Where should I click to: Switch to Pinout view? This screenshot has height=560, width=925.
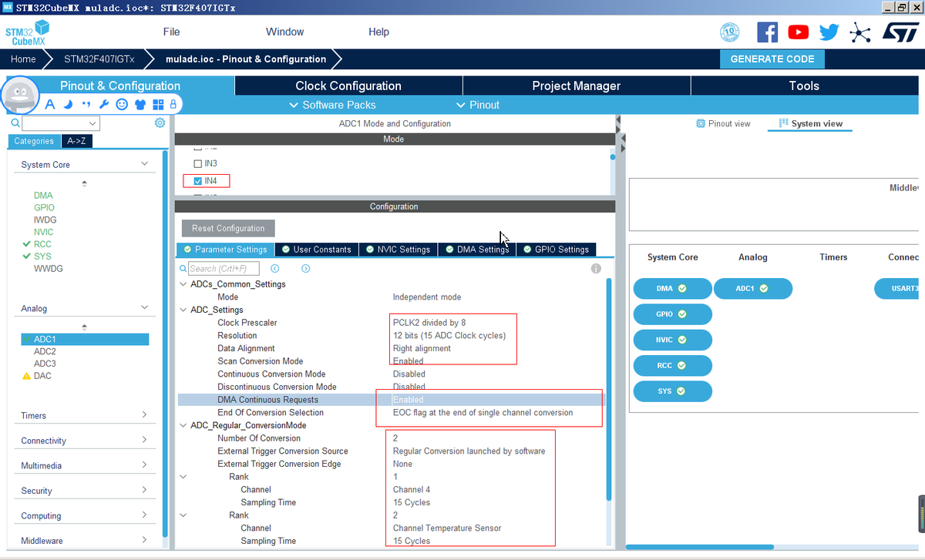click(723, 123)
